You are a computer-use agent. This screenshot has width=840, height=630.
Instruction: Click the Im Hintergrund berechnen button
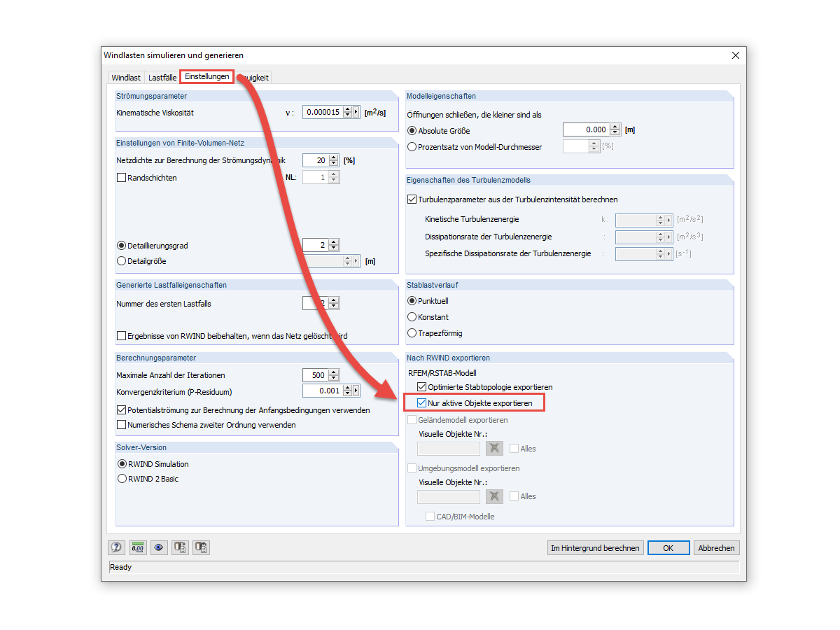tap(595, 547)
